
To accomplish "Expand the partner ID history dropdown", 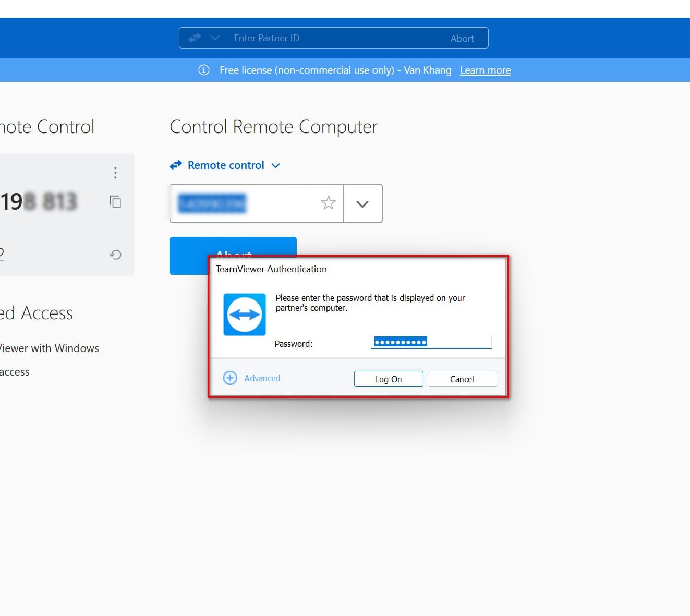I will (x=362, y=203).
